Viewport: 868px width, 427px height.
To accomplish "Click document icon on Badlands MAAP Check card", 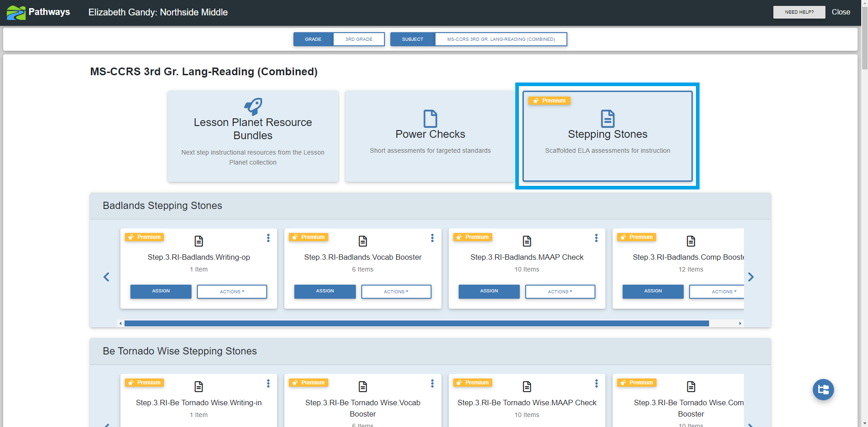I will (x=527, y=241).
